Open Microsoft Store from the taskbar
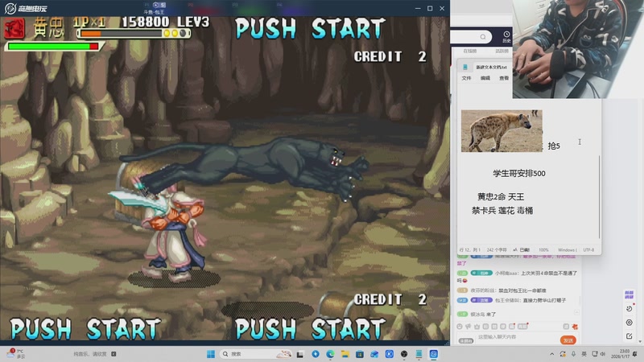The image size is (644, 362). [x=360, y=354]
